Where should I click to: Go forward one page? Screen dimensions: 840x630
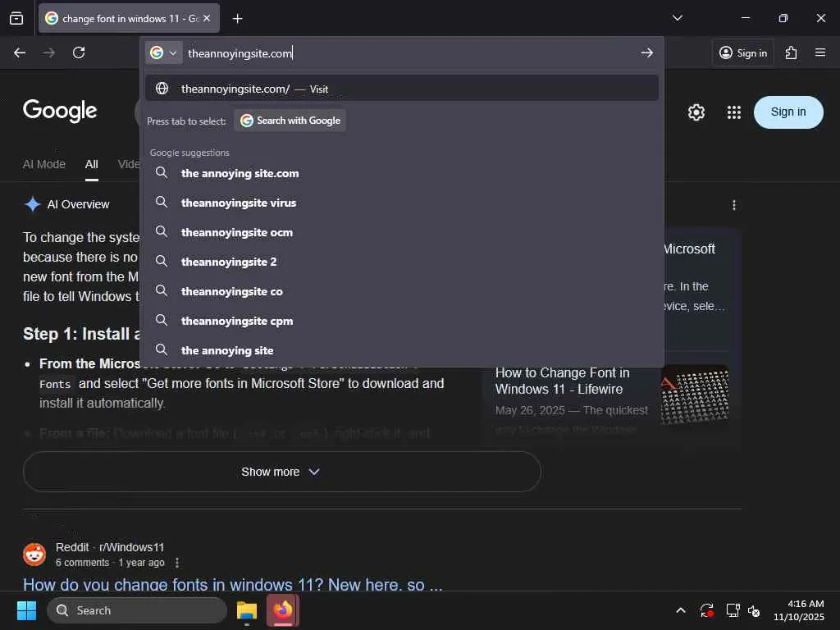pos(48,52)
